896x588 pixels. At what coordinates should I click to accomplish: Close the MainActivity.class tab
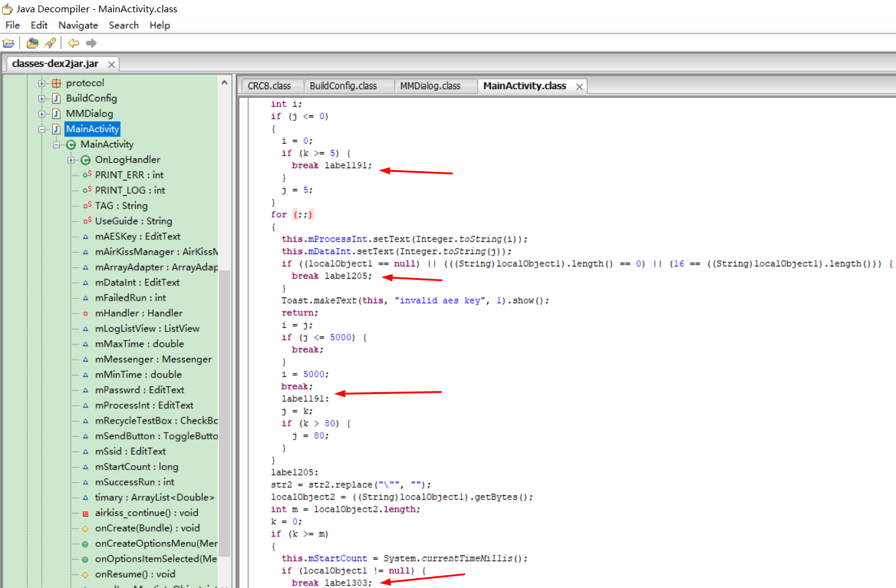pyautogui.click(x=579, y=87)
